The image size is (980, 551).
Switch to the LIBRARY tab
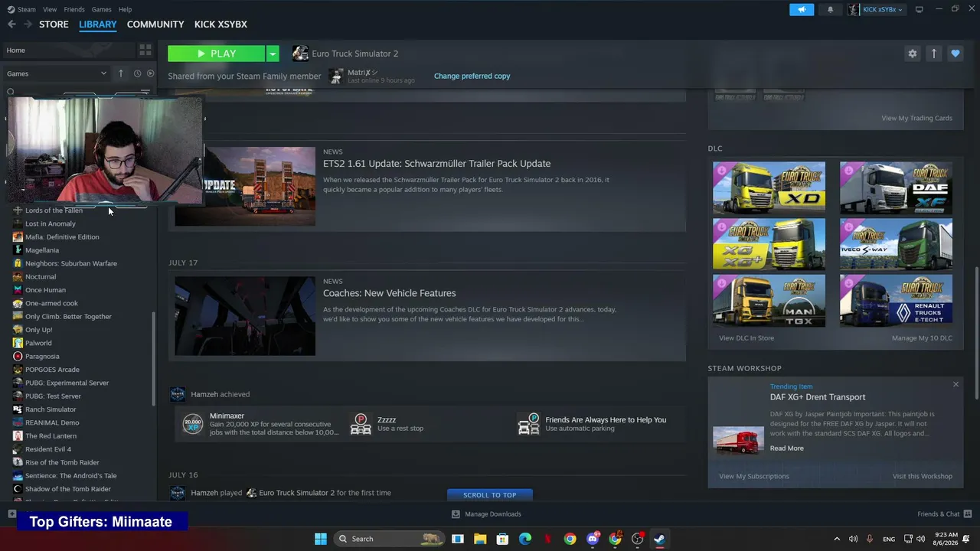98,24
